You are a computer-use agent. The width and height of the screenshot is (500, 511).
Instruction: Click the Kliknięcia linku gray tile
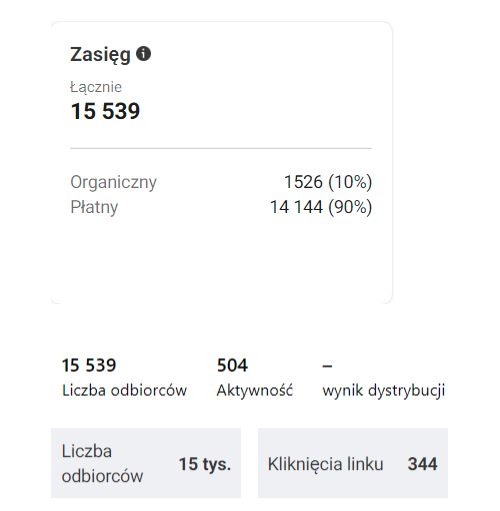(x=353, y=463)
